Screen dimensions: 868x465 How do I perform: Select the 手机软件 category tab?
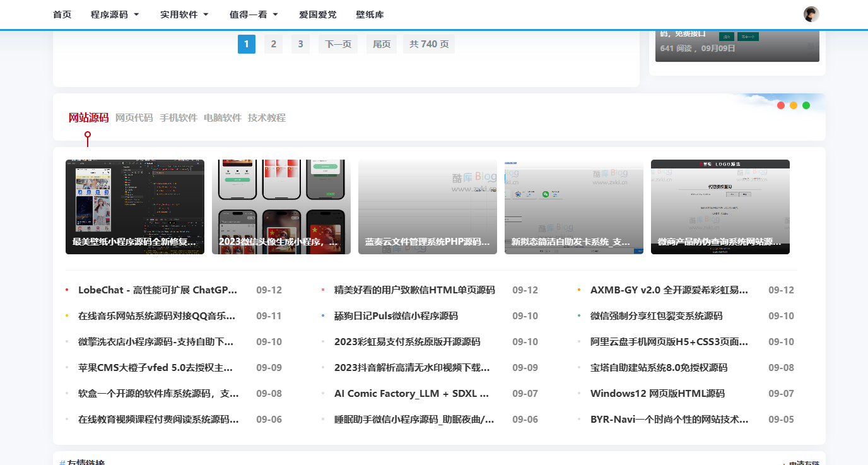(x=179, y=117)
